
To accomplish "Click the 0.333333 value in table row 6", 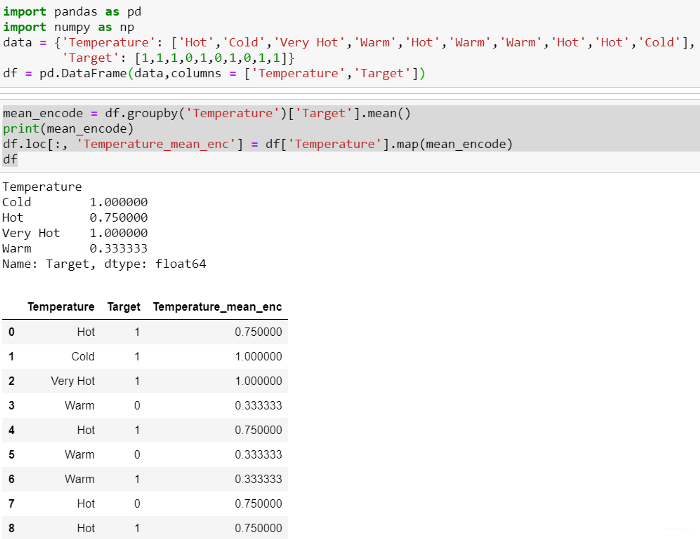I will [258, 479].
